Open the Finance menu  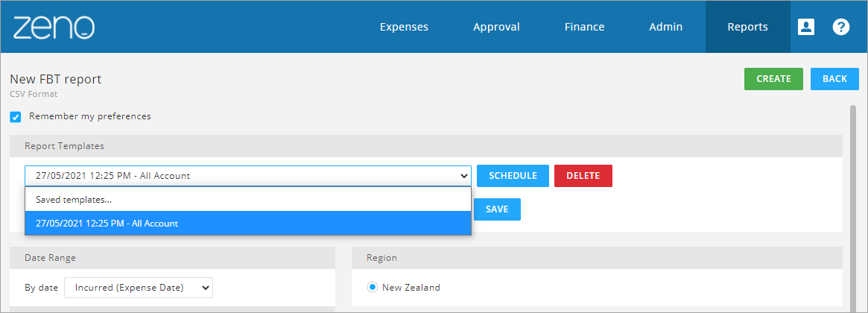point(585,27)
